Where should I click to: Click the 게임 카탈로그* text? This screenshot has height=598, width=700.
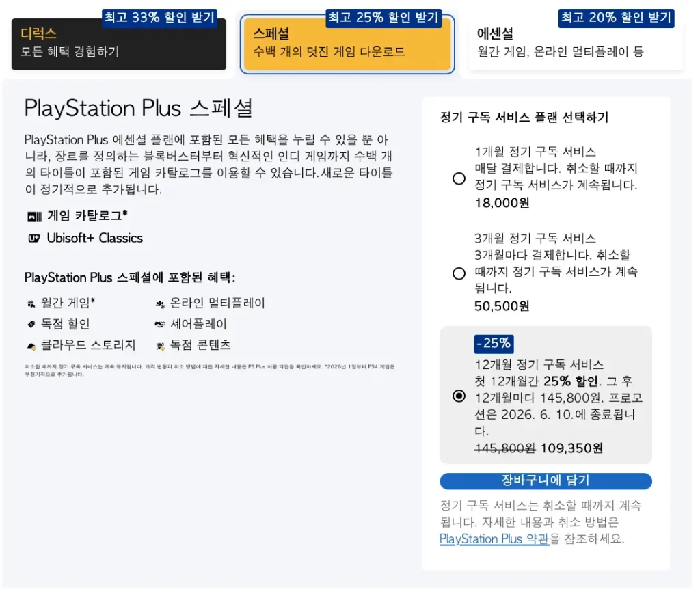click(87, 216)
